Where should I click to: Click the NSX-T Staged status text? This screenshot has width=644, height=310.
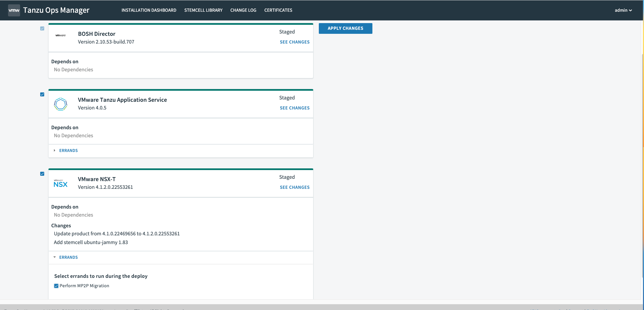click(287, 177)
